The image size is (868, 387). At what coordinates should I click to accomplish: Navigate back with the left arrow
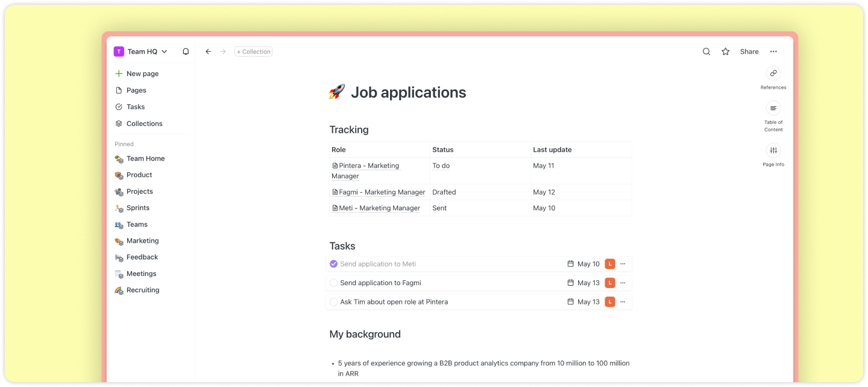[x=208, y=52]
